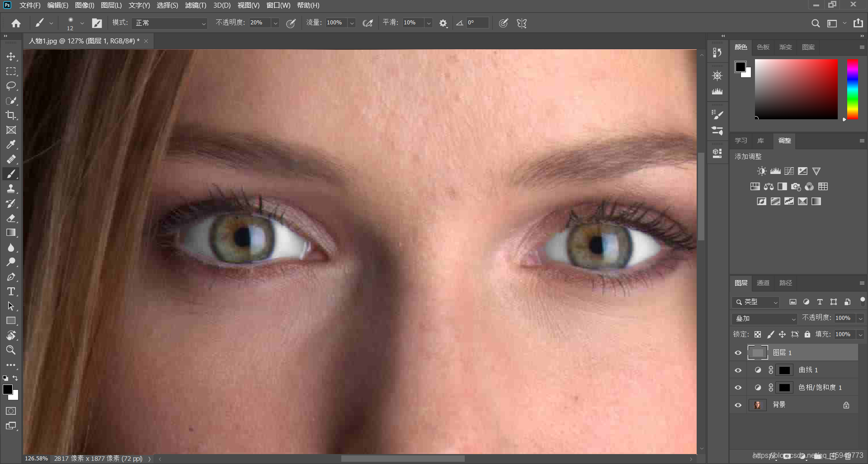Open brush settings panel icon
Screen dimensions: 868x464
[97, 23]
